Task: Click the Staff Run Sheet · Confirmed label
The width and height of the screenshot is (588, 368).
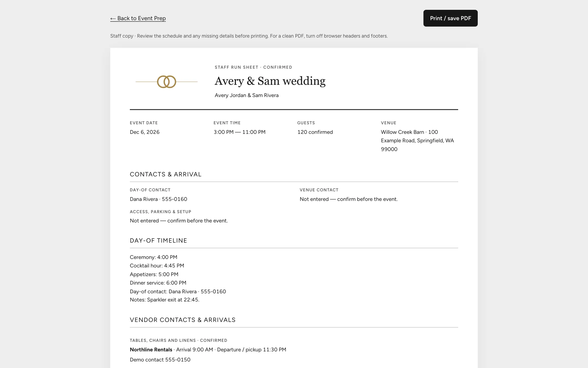Action: tap(253, 67)
